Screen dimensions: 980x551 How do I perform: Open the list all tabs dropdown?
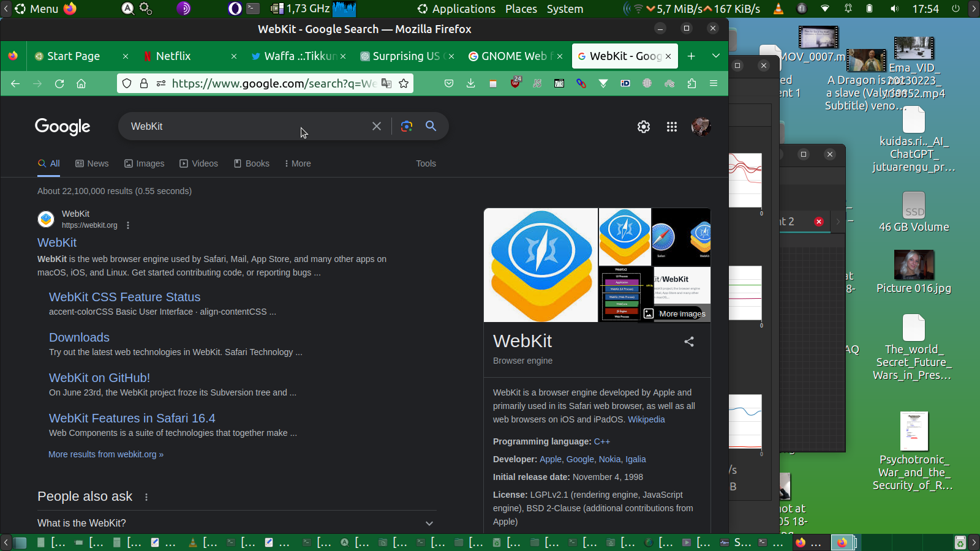(x=716, y=56)
